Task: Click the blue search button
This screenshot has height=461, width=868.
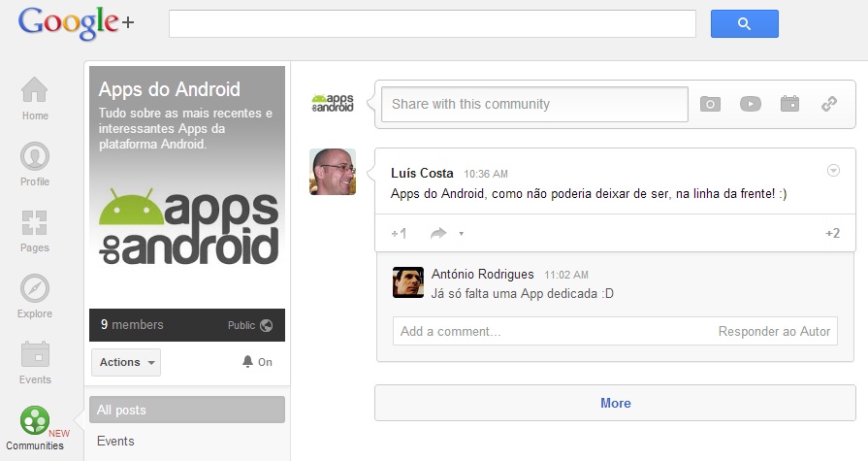Action: (x=745, y=24)
